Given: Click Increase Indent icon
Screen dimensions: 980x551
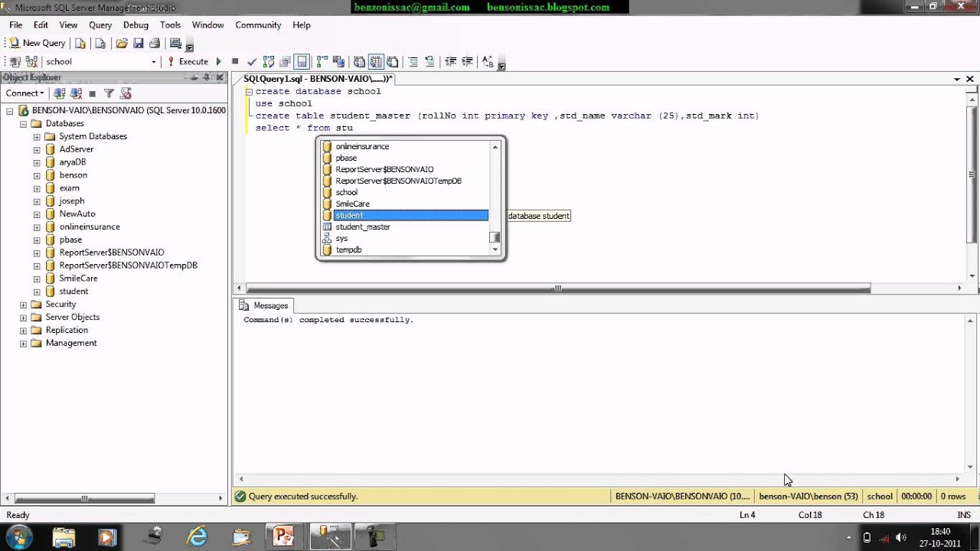Looking at the screenshot, I should 467,61.
